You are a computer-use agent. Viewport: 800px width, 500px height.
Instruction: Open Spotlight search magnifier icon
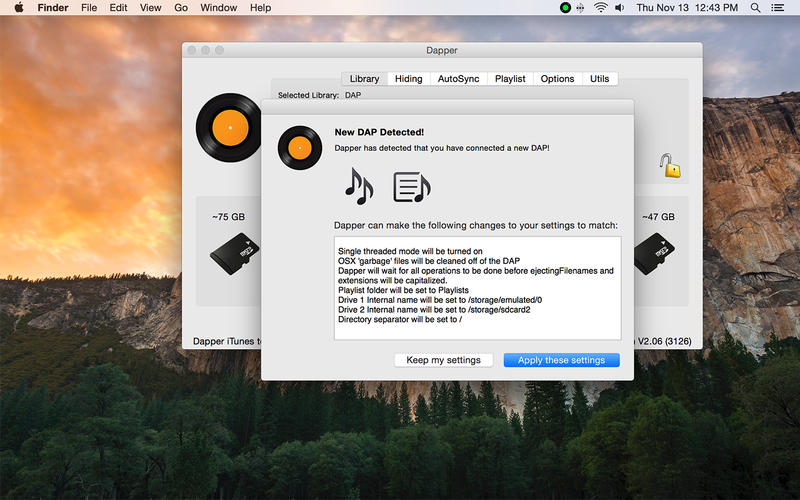(756, 8)
